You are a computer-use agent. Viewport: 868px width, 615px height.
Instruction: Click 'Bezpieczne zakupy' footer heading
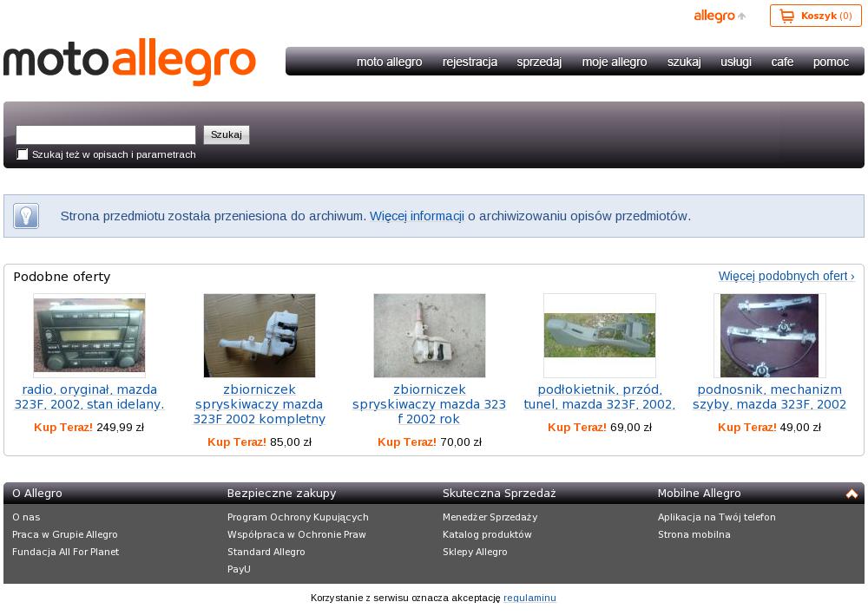coord(282,494)
